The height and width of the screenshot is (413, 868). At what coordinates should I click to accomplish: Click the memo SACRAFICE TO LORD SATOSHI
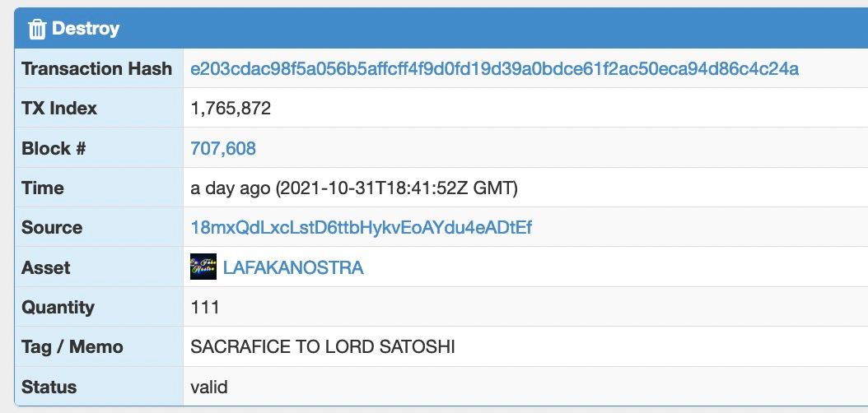coord(323,346)
